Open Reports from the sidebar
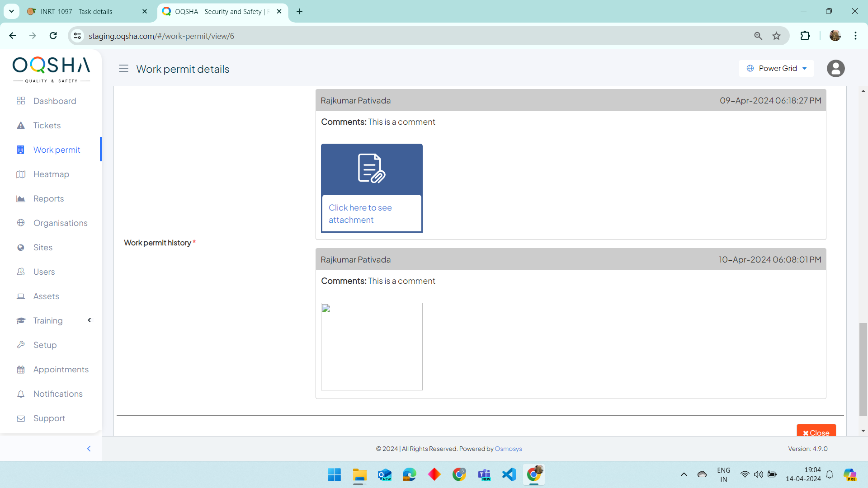 tap(48, 199)
